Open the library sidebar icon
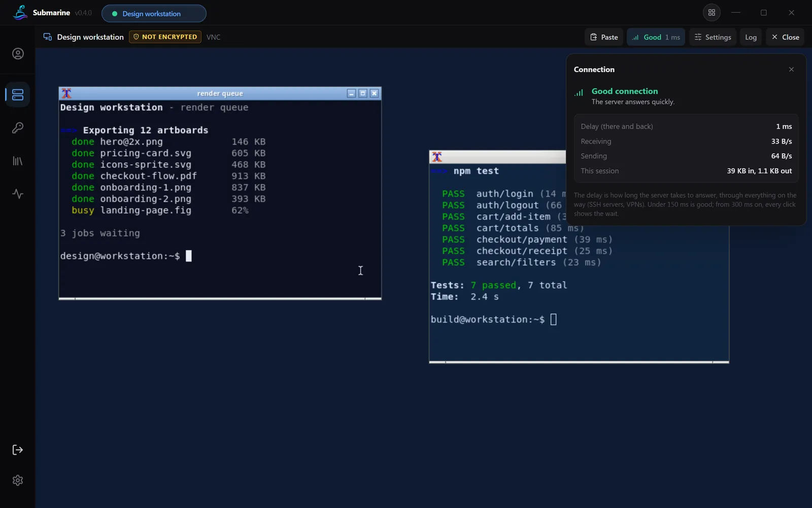812x508 pixels. tap(18, 161)
